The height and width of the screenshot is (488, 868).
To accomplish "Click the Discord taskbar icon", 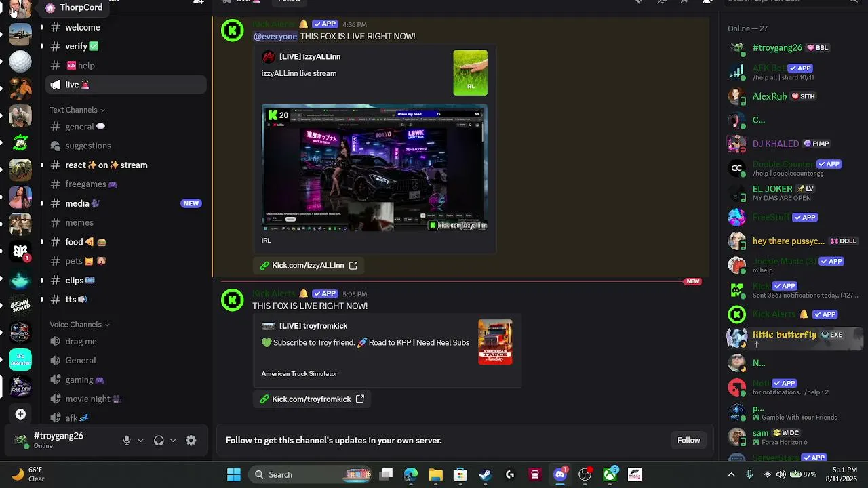I will (x=560, y=474).
